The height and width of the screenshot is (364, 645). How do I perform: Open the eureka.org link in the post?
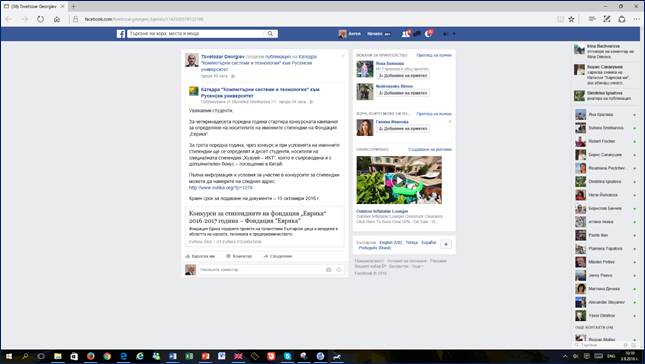click(x=220, y=188)
